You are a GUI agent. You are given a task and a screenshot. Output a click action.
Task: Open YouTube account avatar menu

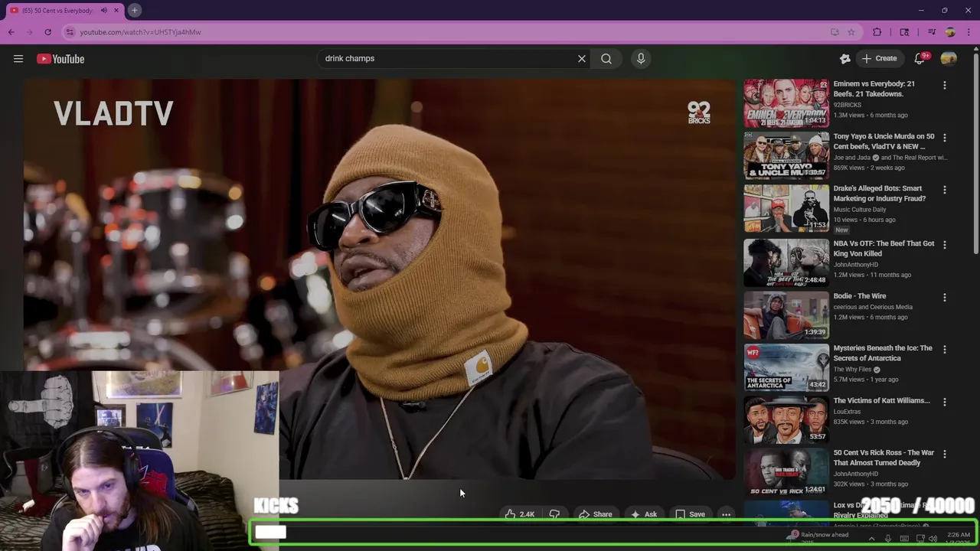949,59
